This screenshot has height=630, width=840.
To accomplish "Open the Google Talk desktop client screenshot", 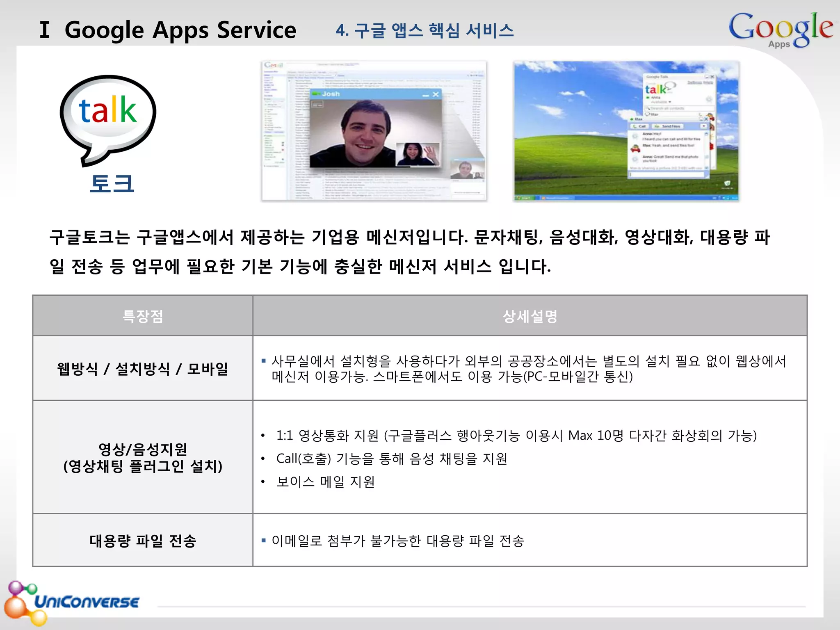I will [626, 131].
